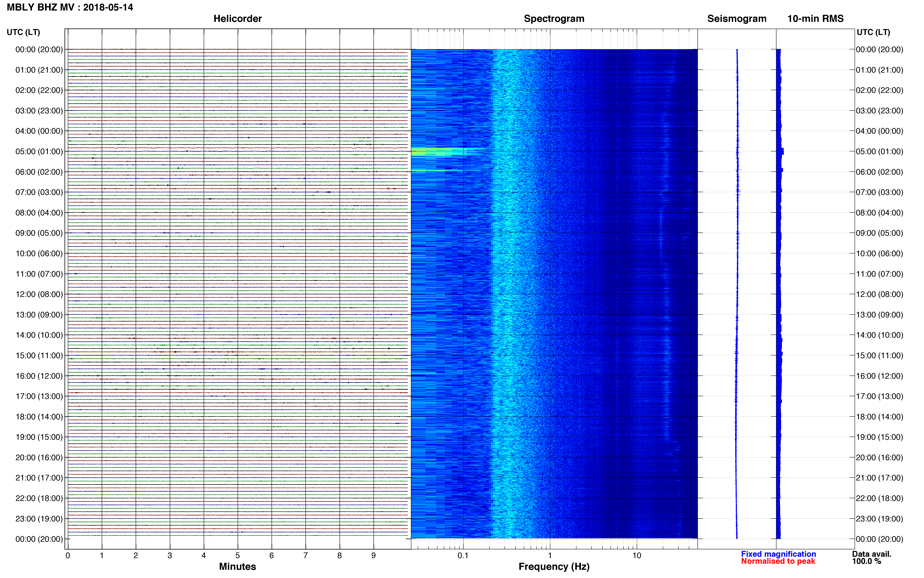Click right-axis time label 17:00 (13:00)

(879, 396)
